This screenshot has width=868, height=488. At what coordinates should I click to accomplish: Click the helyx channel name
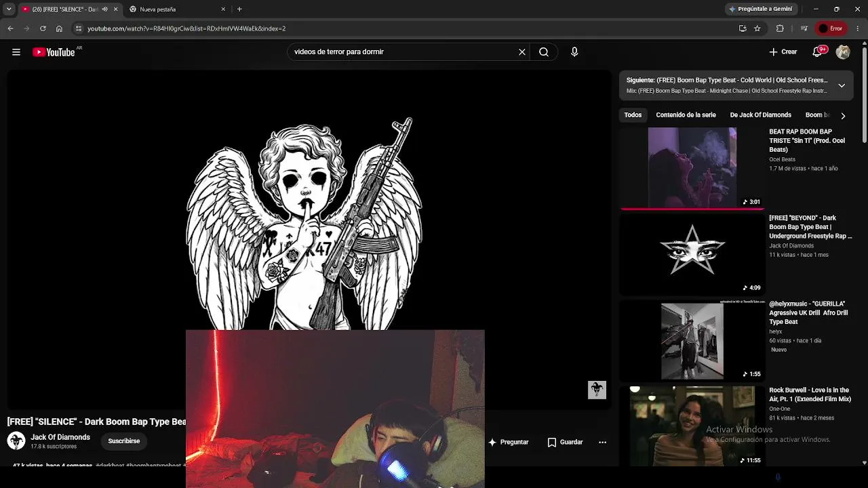[775, 331]
